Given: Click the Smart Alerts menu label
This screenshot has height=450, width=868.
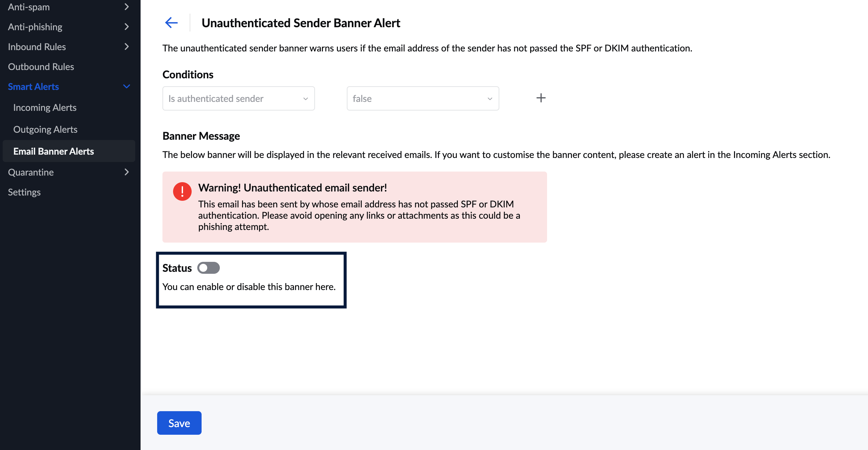Looking at the screenshot, I should 33,87.
